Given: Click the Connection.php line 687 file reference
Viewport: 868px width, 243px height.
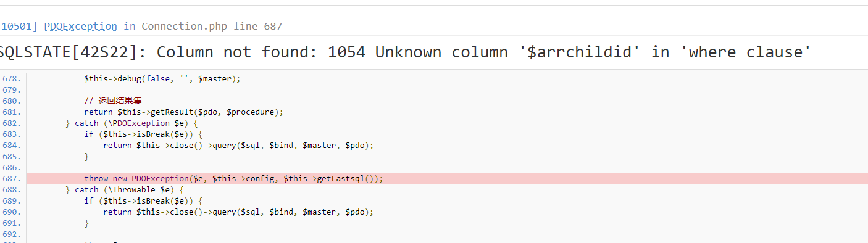Looking at the screenshot, I should (212, 26).
